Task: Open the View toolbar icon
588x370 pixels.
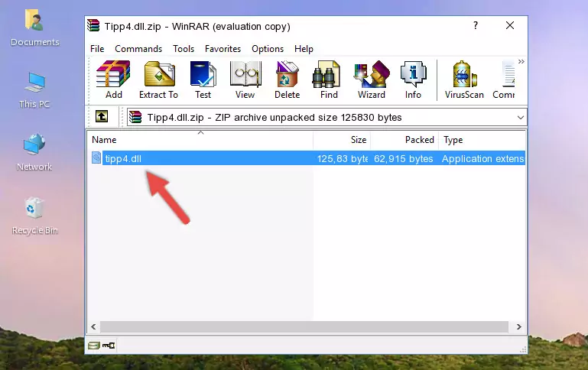Action: (x=245, y=80)
